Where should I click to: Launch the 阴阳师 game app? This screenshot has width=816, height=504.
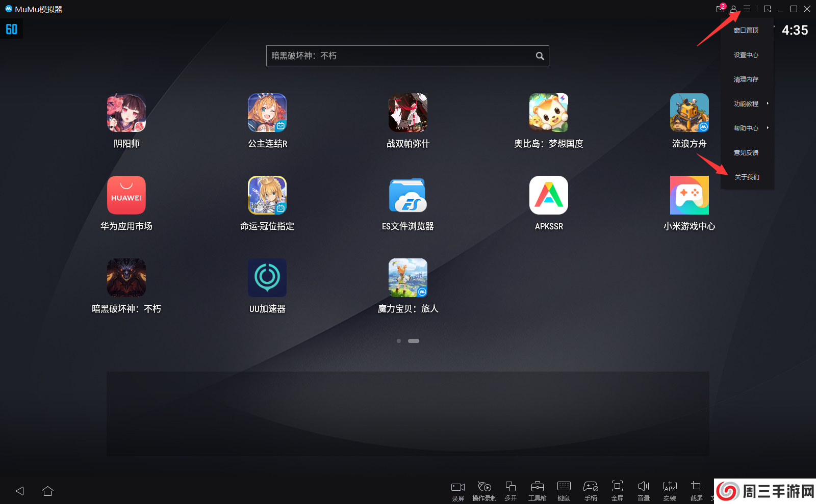pos(126,113)
